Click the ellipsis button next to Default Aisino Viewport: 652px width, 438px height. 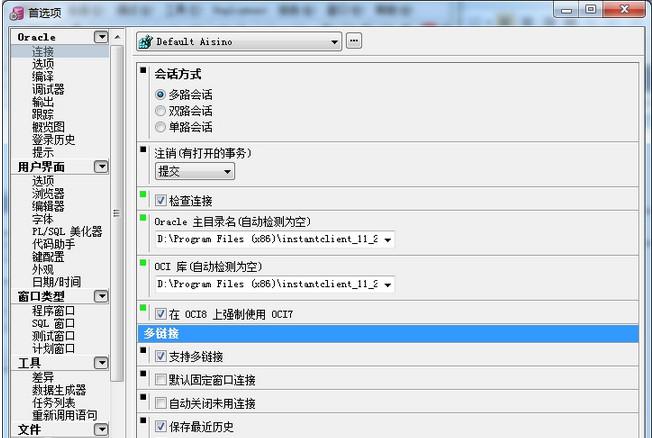click(x=354, y=42)
